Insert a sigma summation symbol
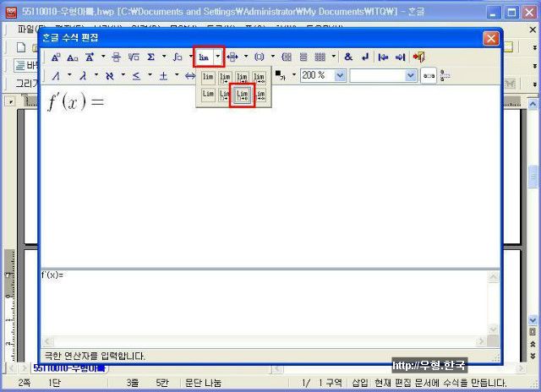Viewport: 541px width, 392px height. click(150, 57)
